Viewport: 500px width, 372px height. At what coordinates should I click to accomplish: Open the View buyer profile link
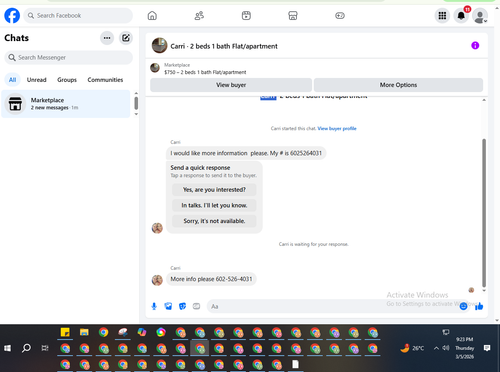pyautogui.click(x=337, y=128)
